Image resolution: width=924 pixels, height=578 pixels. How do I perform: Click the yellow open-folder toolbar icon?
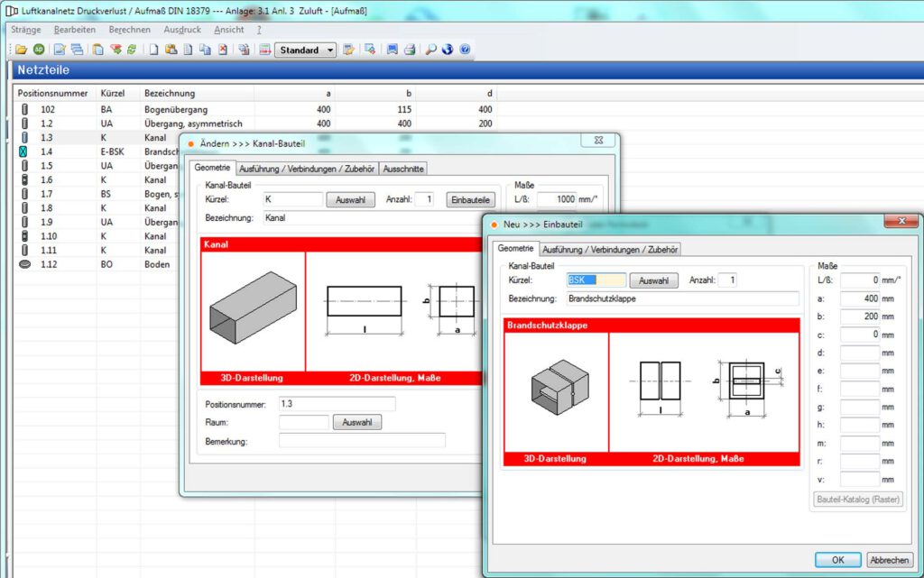click(22, 50)
